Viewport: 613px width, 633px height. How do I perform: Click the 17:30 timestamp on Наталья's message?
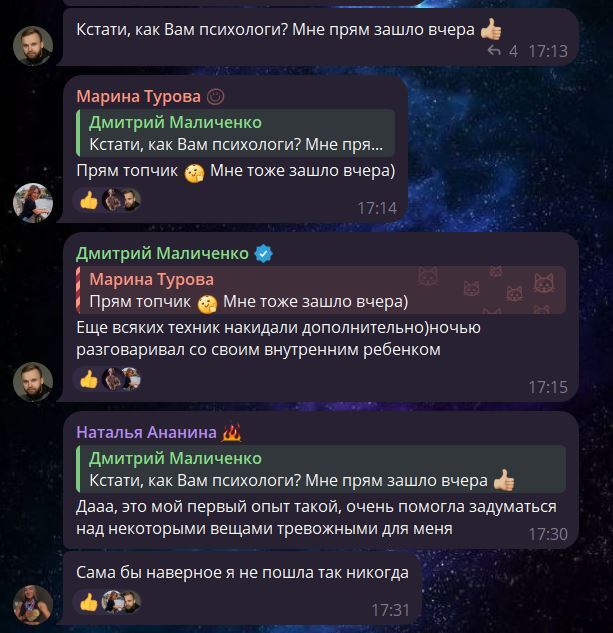click(x=548, y=534)
